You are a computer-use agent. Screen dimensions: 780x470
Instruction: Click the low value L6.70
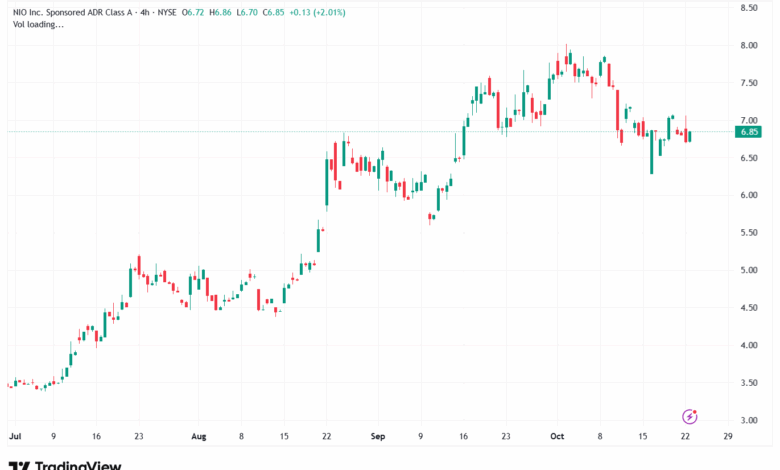coord(247,12)
